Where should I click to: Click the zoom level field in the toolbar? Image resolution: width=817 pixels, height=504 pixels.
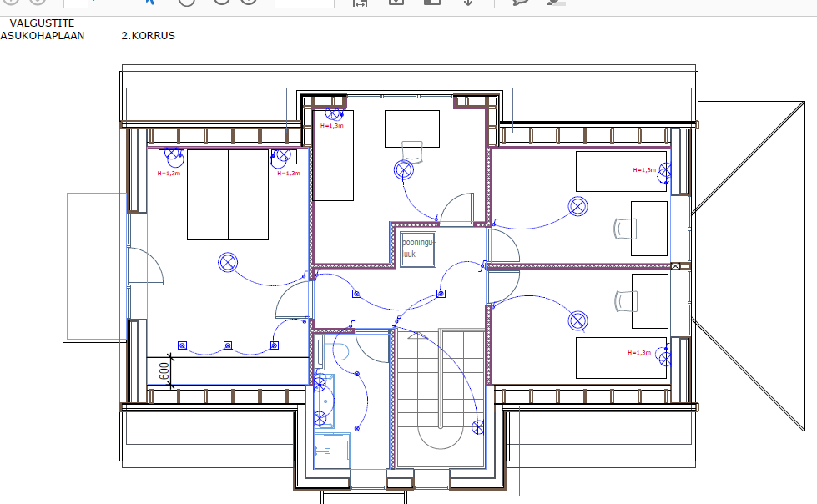303,3
